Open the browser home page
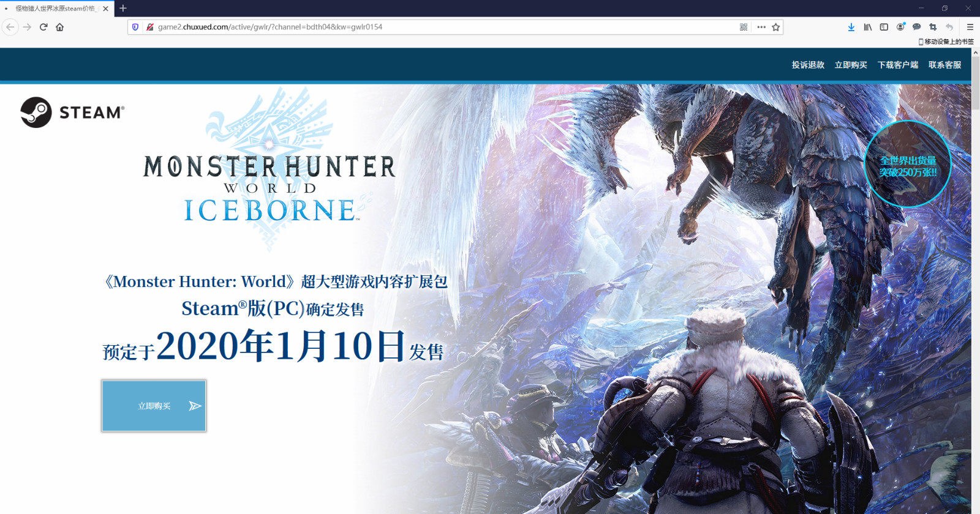 pyautogui.click(x=60, y=27)
